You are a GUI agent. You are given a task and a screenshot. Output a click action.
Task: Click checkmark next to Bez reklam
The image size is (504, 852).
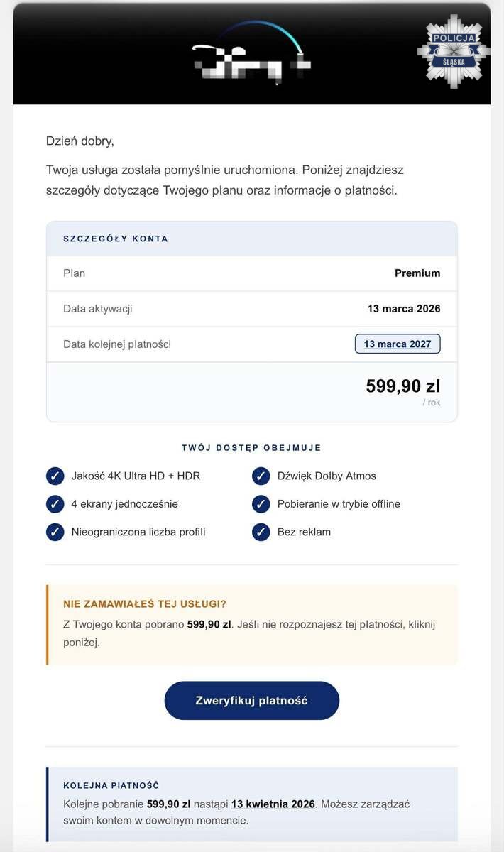click(261, 532)
